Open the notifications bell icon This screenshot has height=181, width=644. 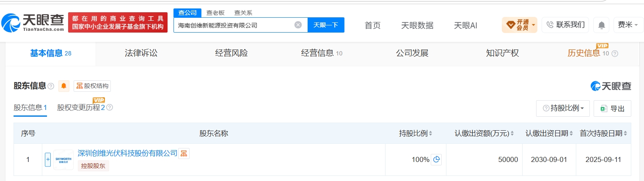click(x=601, y=25)
